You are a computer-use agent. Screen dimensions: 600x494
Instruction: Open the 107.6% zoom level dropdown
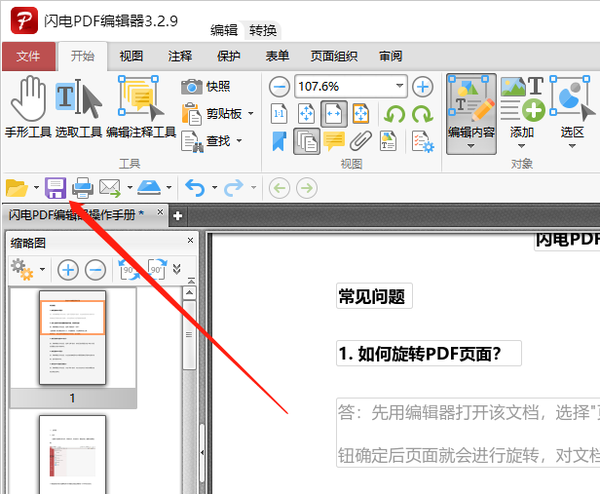400,86
